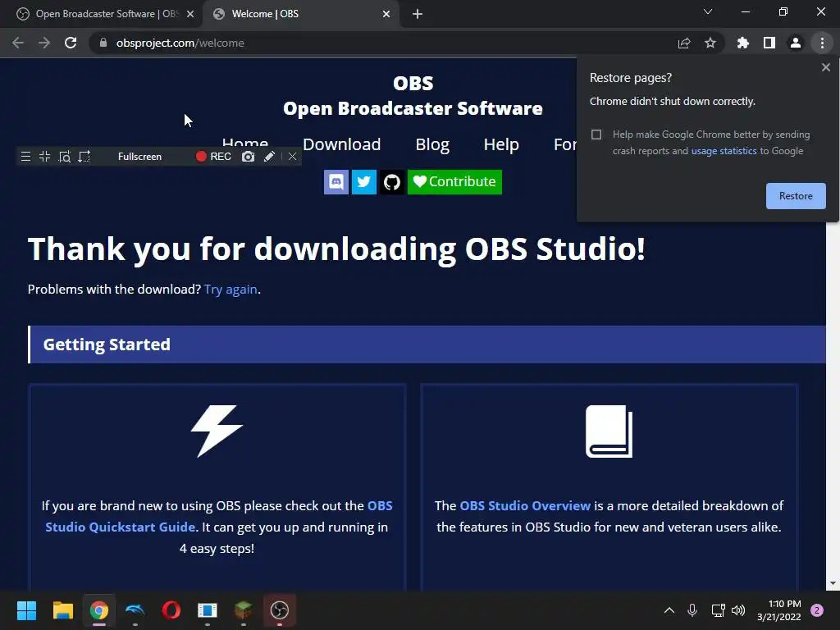Open OBS Studio from the taskbar

coord(280,610)
